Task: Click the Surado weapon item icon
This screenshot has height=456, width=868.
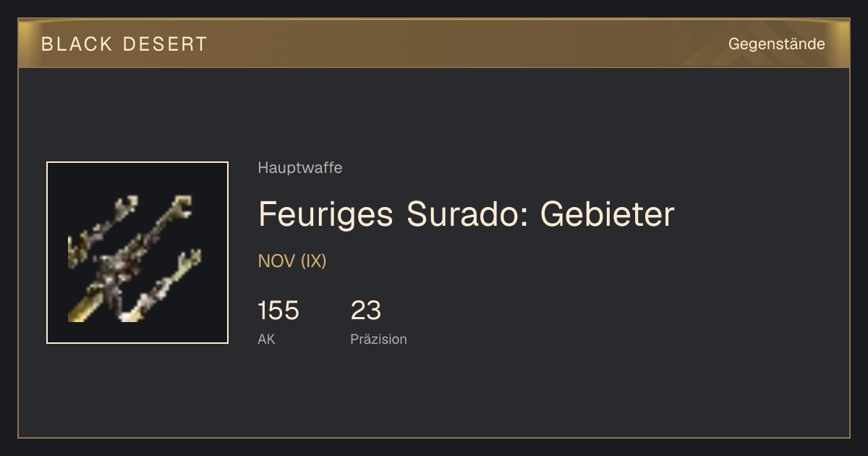Action: 137,253
